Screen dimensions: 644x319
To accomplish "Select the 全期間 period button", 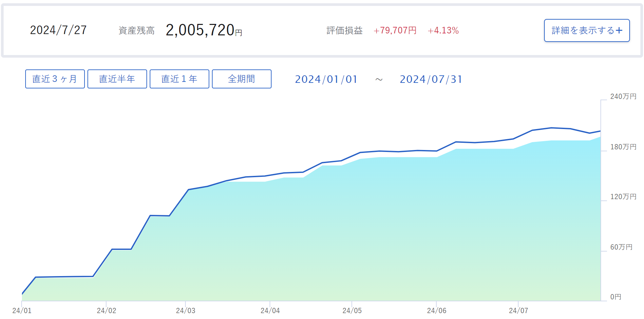I will (242, 79).
